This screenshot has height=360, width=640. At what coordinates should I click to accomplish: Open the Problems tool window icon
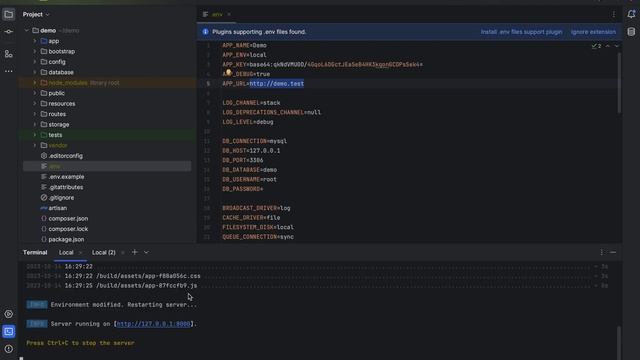(x=9, y=349)
